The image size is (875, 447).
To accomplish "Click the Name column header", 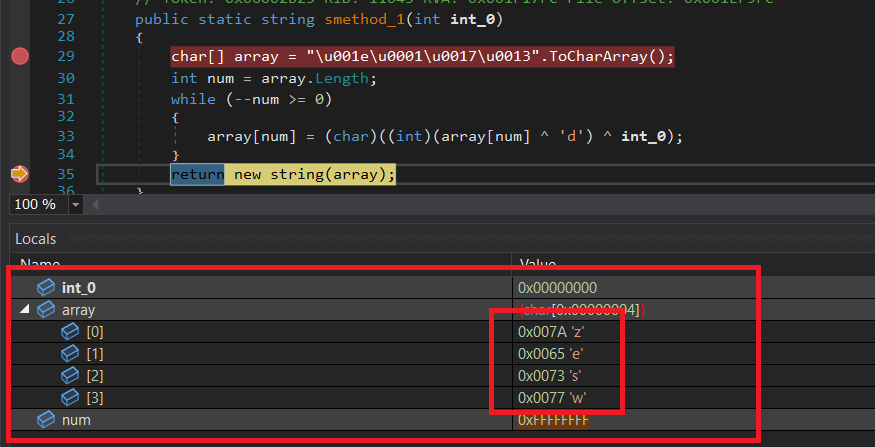I will tap(40, 263).
